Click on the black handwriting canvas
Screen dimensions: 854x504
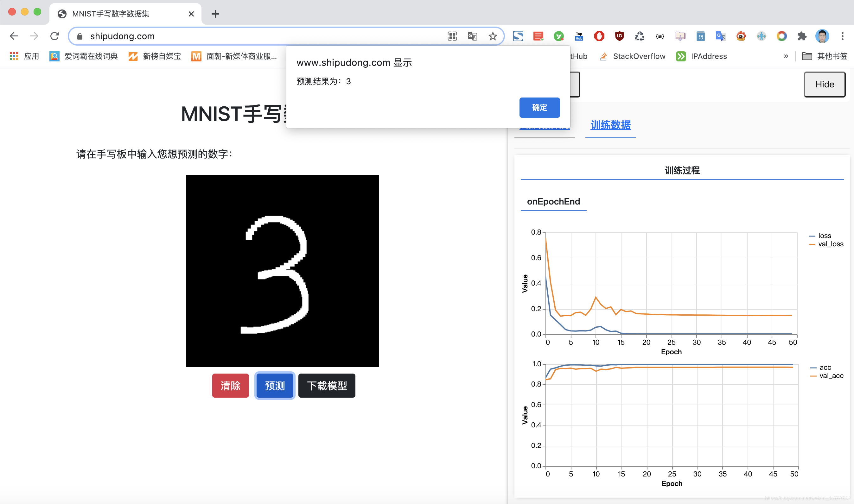[282, 271]
